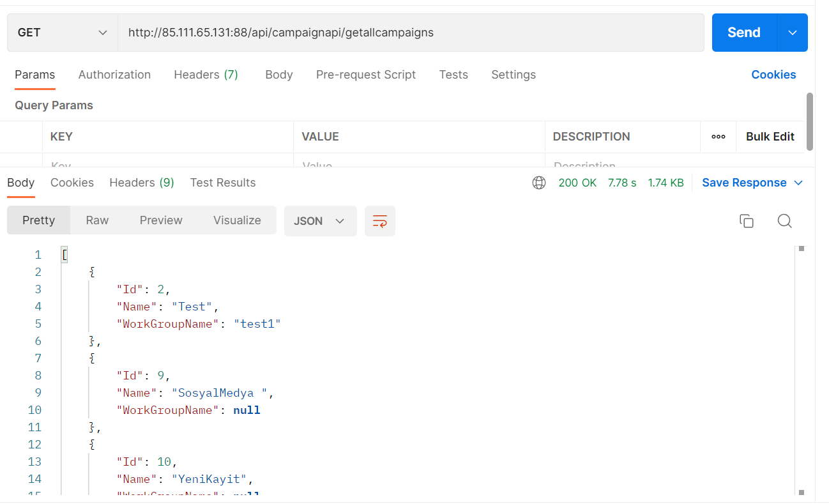Open the request Headers (7) tab
Viewport: 829px width, 504px height.
tap(206, 75)
